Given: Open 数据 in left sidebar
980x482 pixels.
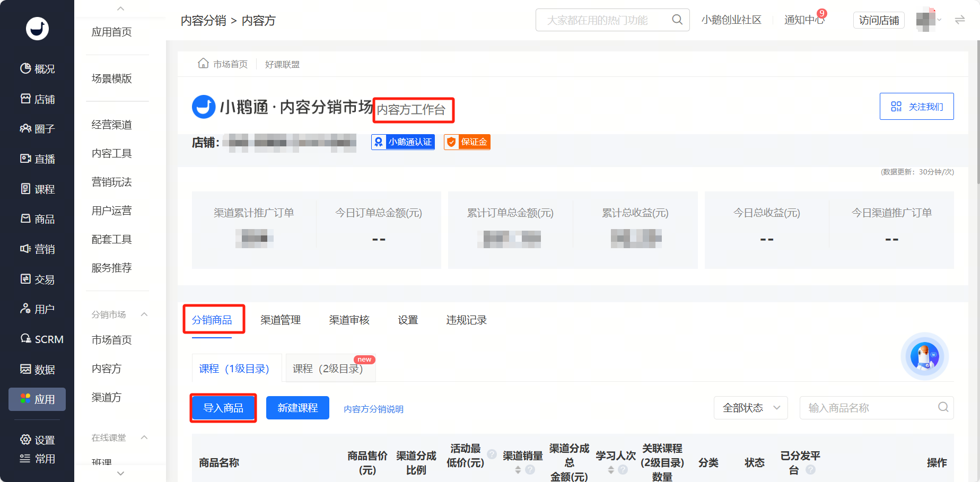Looking at the screenshot, I should tap(37, 370).
